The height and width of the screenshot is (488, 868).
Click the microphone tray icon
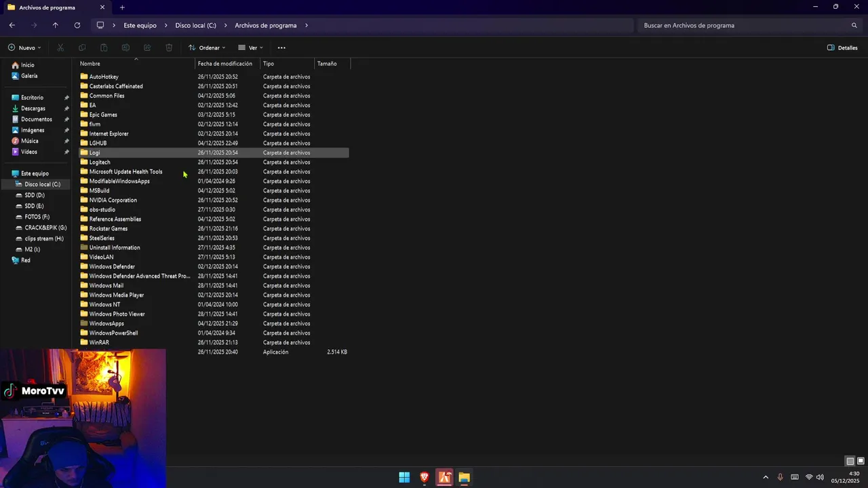[x=781, y=477]
